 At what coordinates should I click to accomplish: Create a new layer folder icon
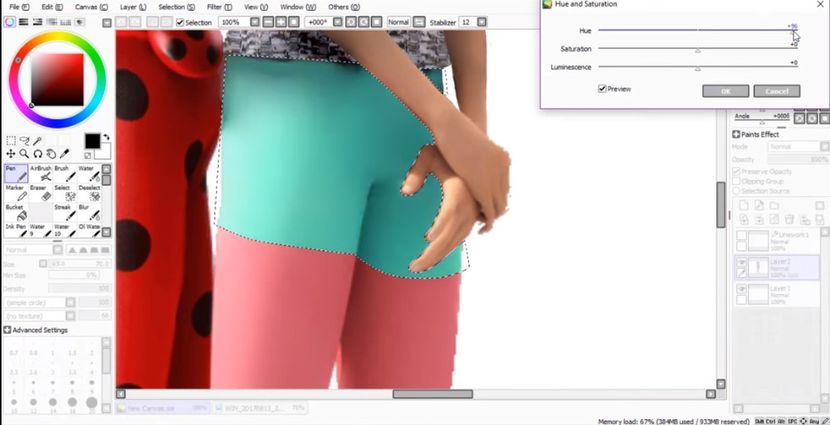tap(774, 206)
